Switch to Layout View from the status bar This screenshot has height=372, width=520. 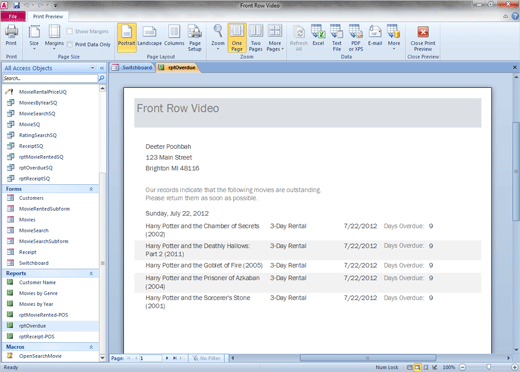click(426, 367)
